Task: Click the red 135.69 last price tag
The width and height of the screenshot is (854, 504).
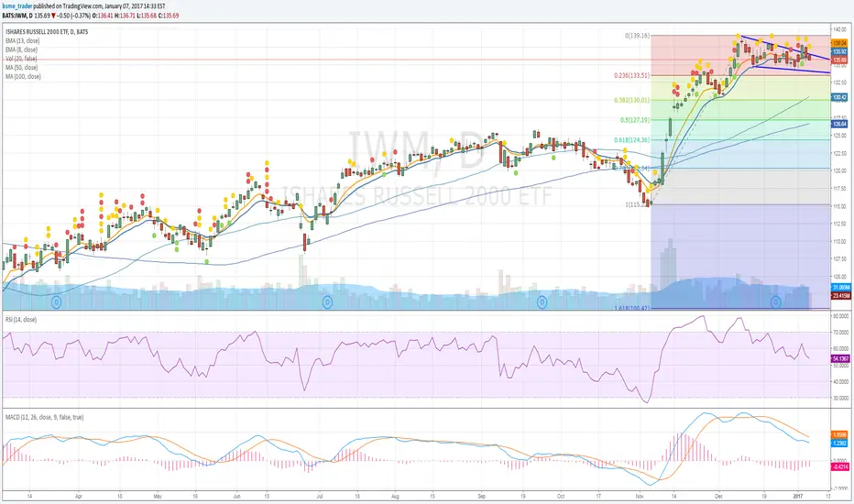Action: (x=839, y=60)
